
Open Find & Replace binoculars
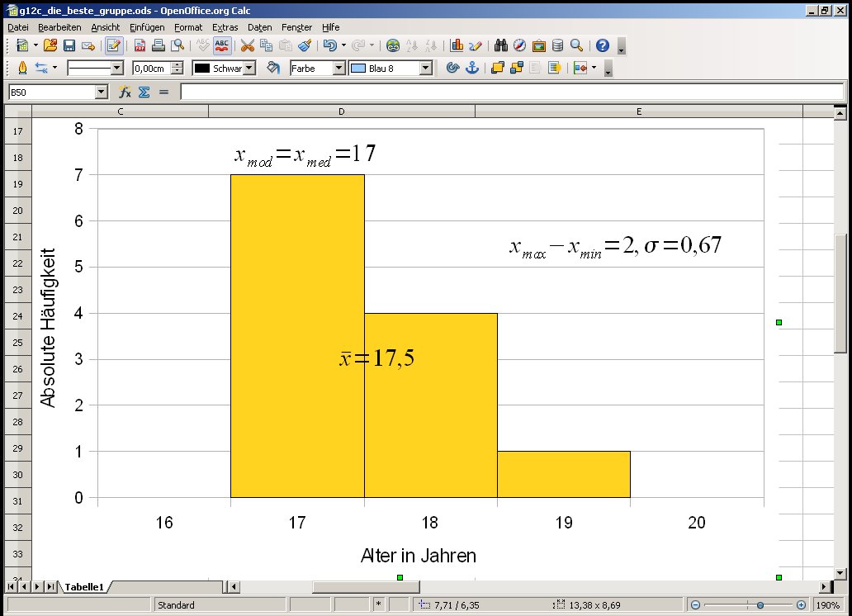(501, 45)
